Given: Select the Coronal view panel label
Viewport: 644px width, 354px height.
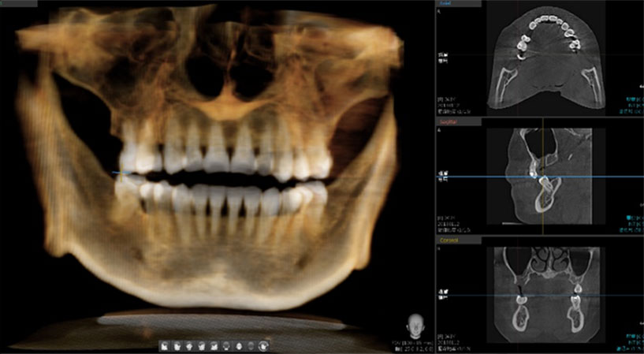Looking at the screenshot, I should tap(449, 240).
